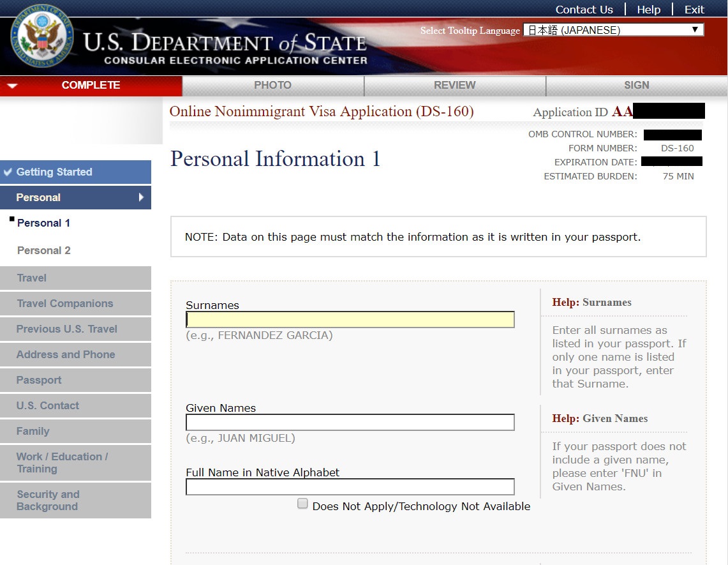This screenshot has width=728, height=565.
Task: Click the white arrow on COMPLETE tab
Action: [x=13, y=86]
